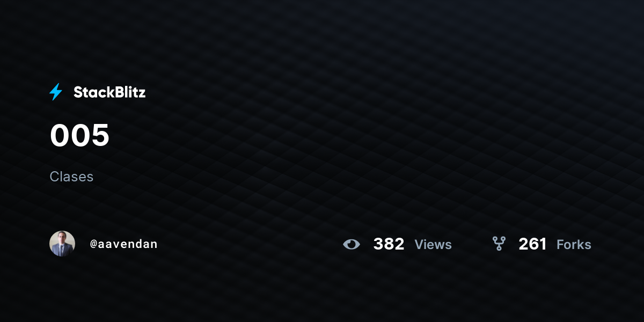The image size is (644, 322).
Task: Open the StackBlitz brand name link
Action: [x=109, y=92]
